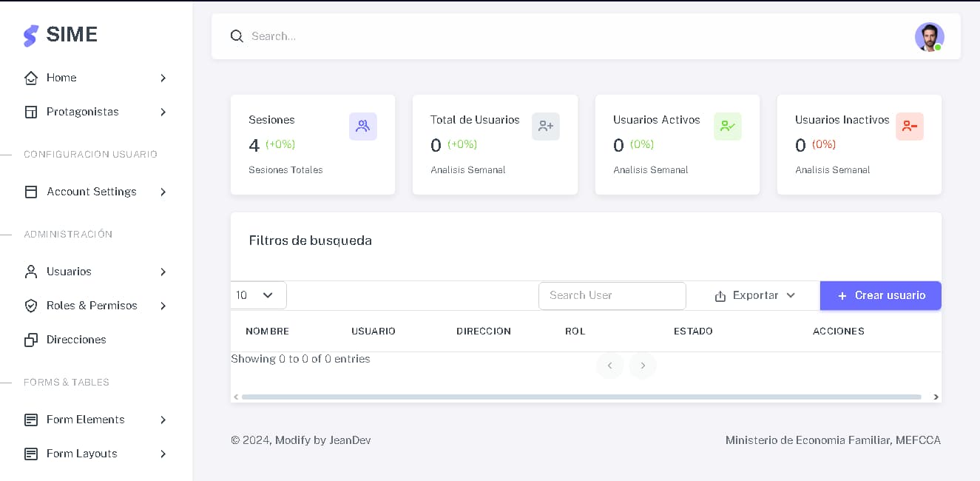Viewport: 980px width, 481px height.
Task: Open the Exportar dropdown
Action: click(x=754, y=295)
